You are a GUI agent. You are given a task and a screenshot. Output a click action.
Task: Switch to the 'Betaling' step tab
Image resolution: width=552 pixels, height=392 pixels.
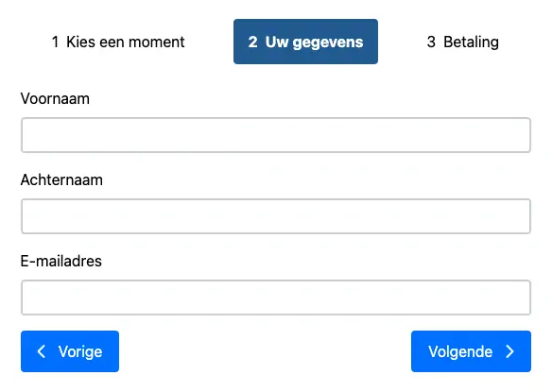pos(462,42)
